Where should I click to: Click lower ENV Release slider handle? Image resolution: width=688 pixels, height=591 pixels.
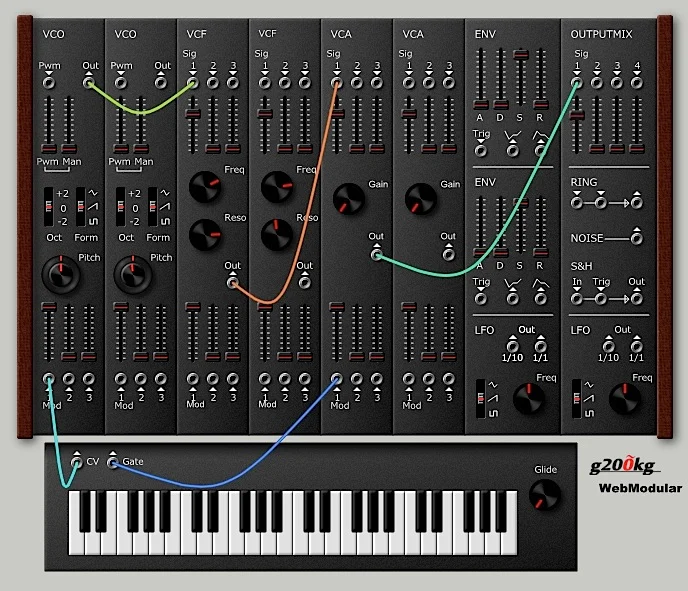tap(541, 252)
